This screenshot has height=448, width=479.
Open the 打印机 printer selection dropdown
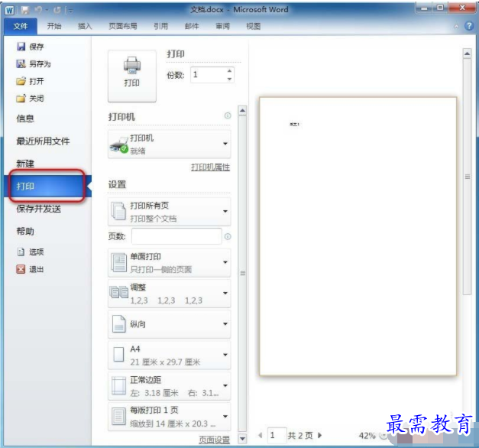[x=170, y=144]
